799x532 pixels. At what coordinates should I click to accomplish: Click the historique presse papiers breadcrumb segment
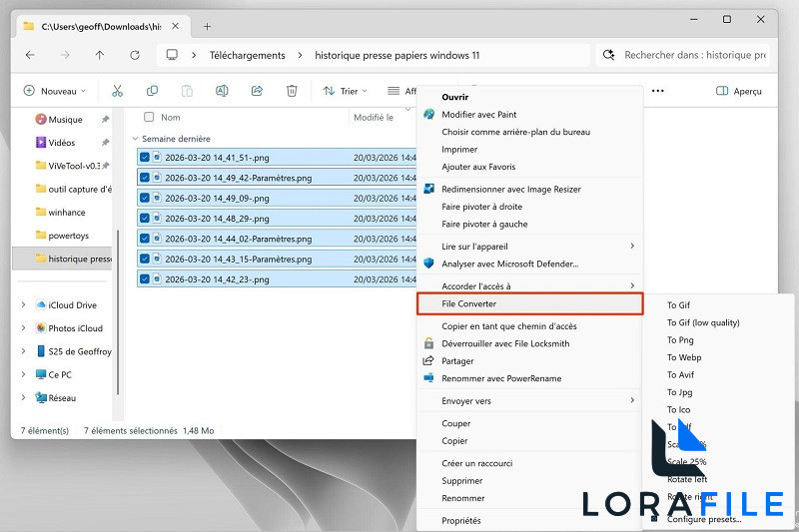click(x=397, y=55)
